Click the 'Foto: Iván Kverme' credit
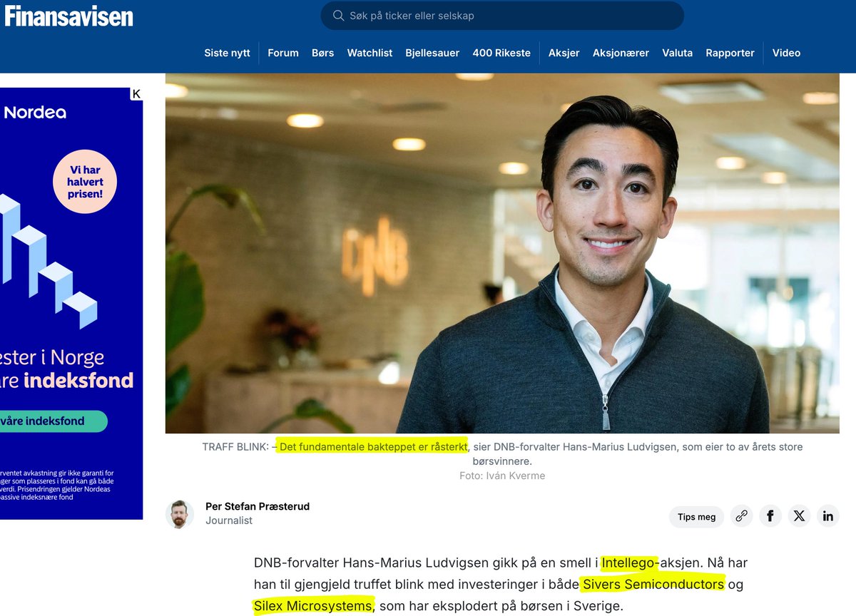Viewport: 856px width, 616px height. (x=502, y=476)
